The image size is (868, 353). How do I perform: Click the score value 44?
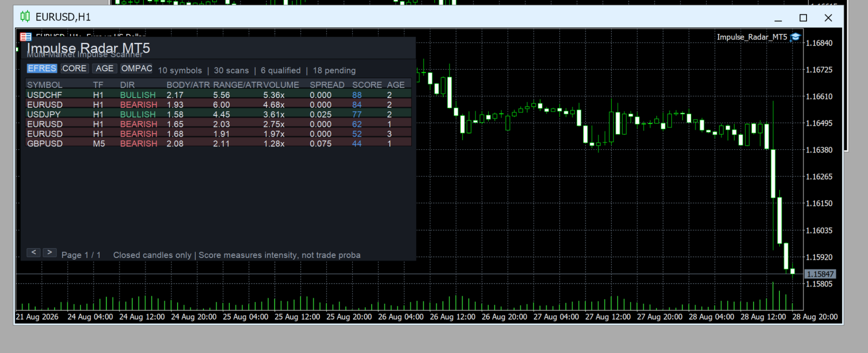[x=357, y=143]
